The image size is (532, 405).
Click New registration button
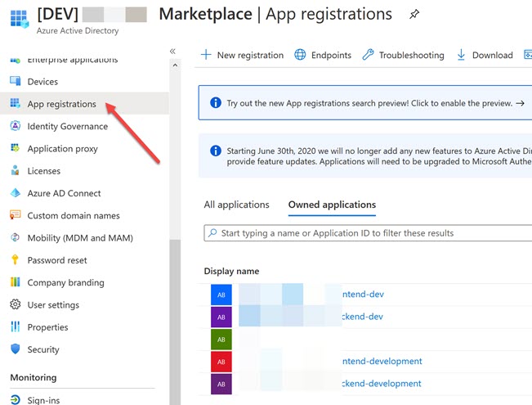click(x=242, y=55)
